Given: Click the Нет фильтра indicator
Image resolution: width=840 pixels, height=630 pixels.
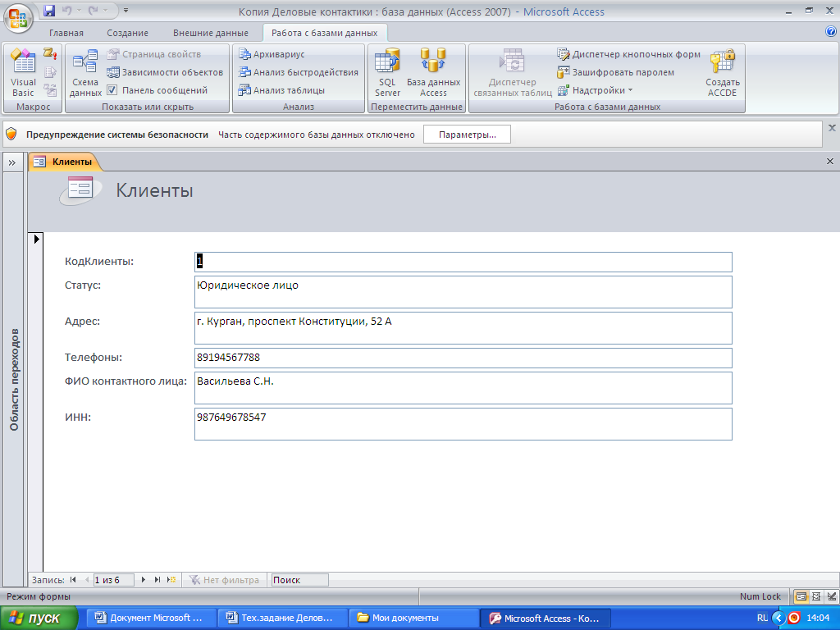Looking at the screenshot, I should tap(224, 580).
